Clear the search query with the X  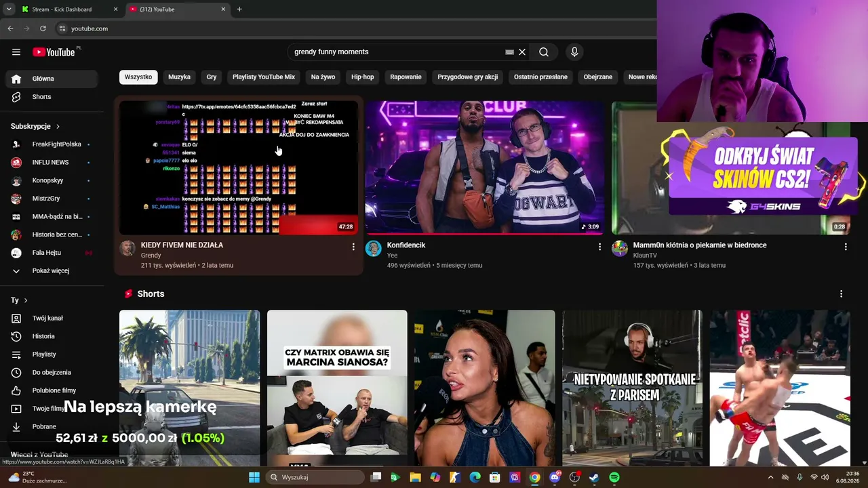(522, 52)
